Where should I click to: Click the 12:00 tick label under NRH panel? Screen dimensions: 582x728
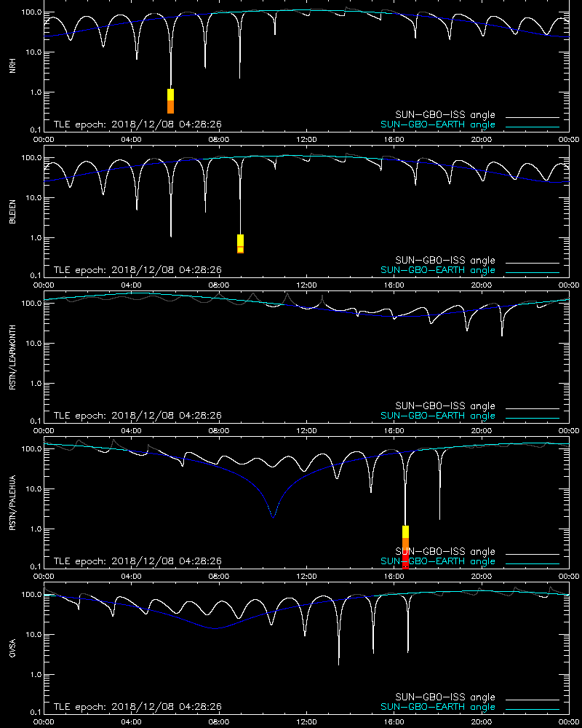pos(306,140)
